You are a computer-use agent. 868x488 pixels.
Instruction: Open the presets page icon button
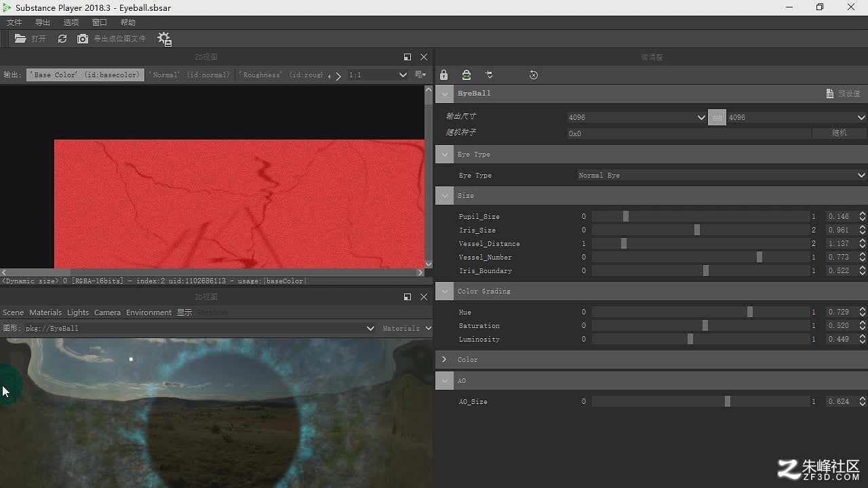coord(830,94)
